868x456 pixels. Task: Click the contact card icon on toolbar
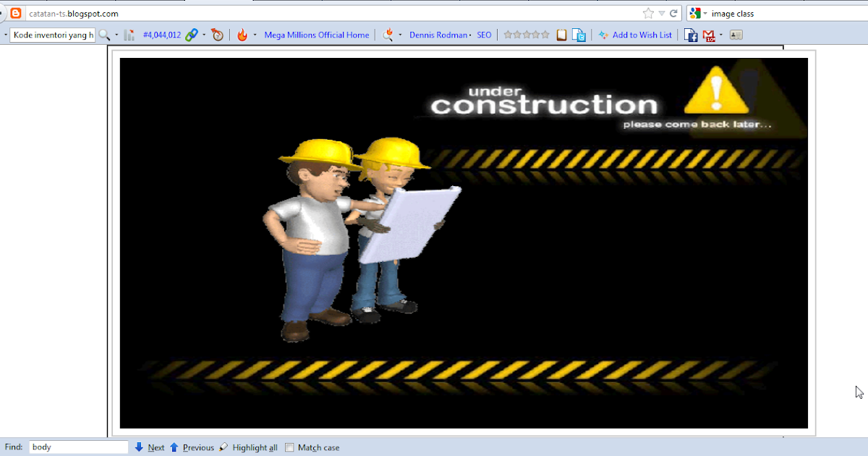tap(736, 35)
